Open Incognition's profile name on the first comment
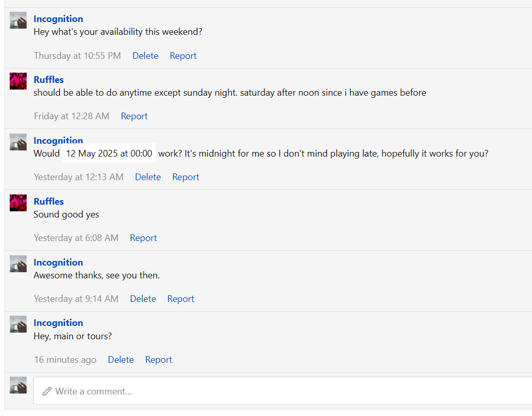Viewport: 532px width, 416px height. point(58,19)
